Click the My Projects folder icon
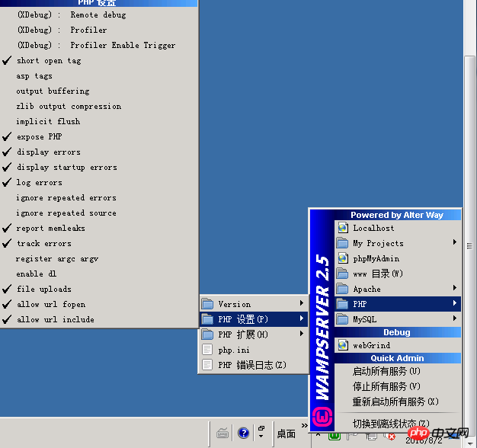 tap(343, 243)
